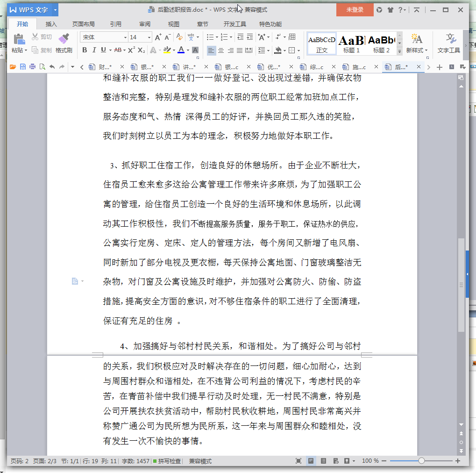Viewport: 476px width, 473px height.
Task: Toggle Italic formatting
Action: (94, 50)
